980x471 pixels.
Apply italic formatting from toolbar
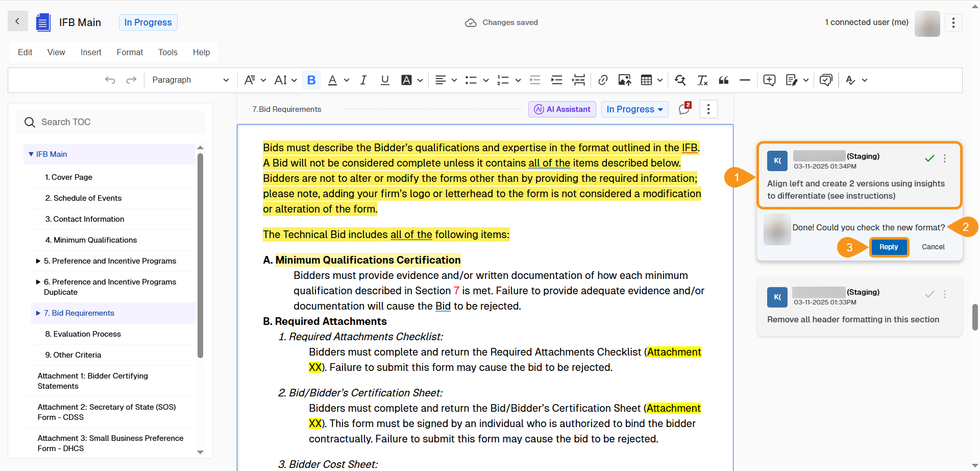pyautogui.click(x=363, y=80)
